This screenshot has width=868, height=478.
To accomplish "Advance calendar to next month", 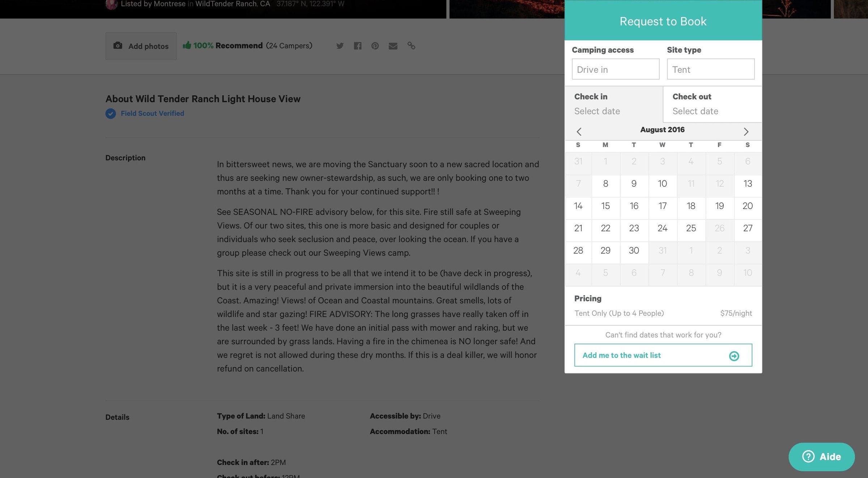I will coord(746,132).
